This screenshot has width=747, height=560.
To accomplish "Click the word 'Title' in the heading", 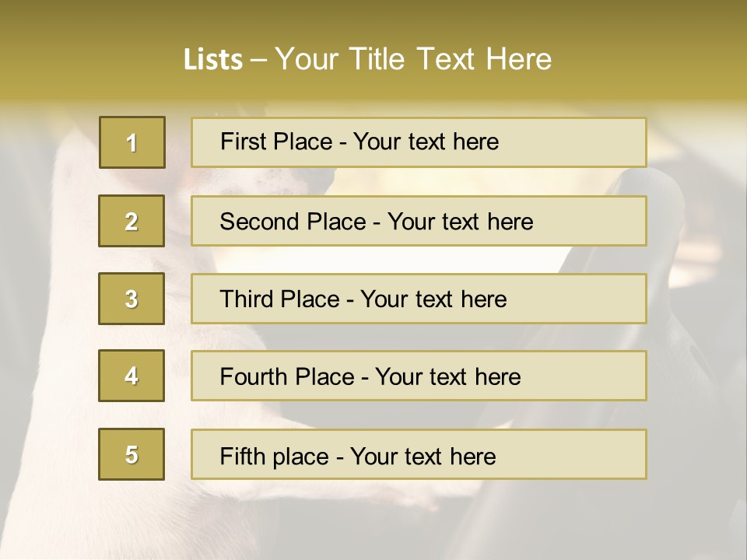I will click(379, 59).
